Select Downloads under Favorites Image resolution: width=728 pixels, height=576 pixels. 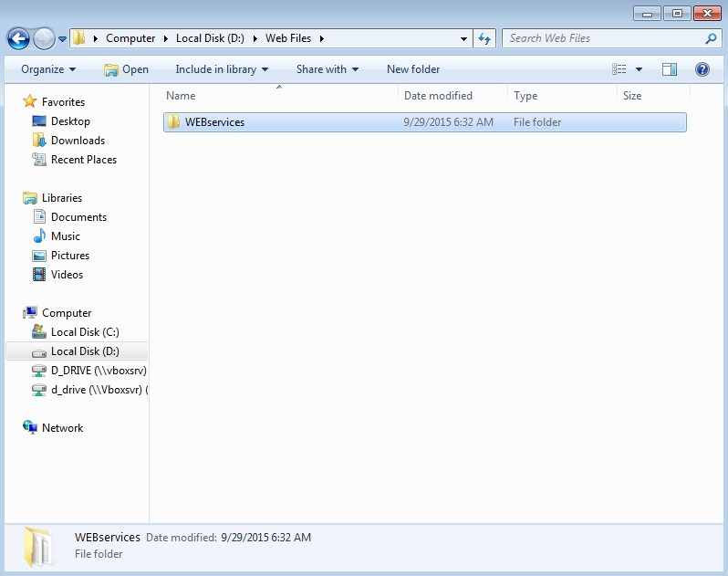pyautogui.click(x=78, y=141)
